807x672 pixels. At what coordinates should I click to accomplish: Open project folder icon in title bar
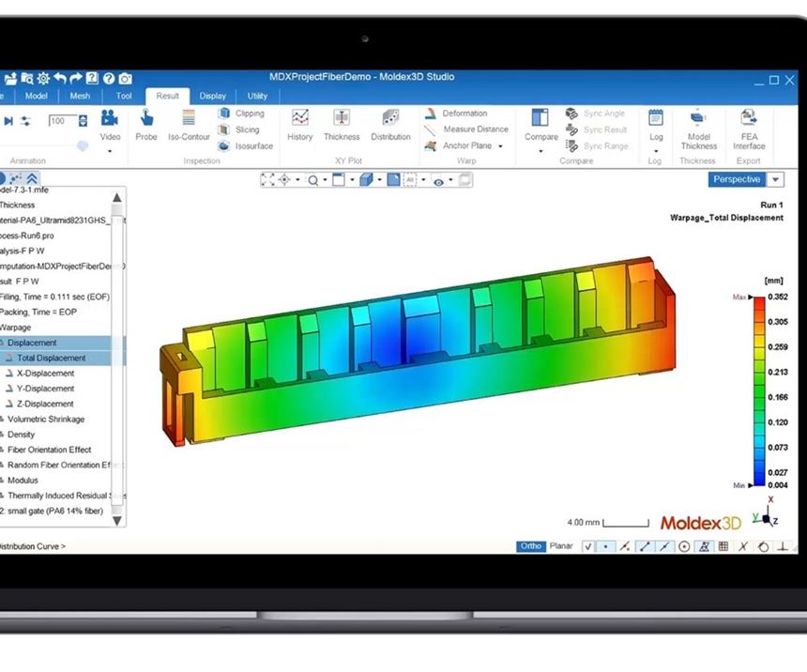pyautogui.click(x=10, y=78)
